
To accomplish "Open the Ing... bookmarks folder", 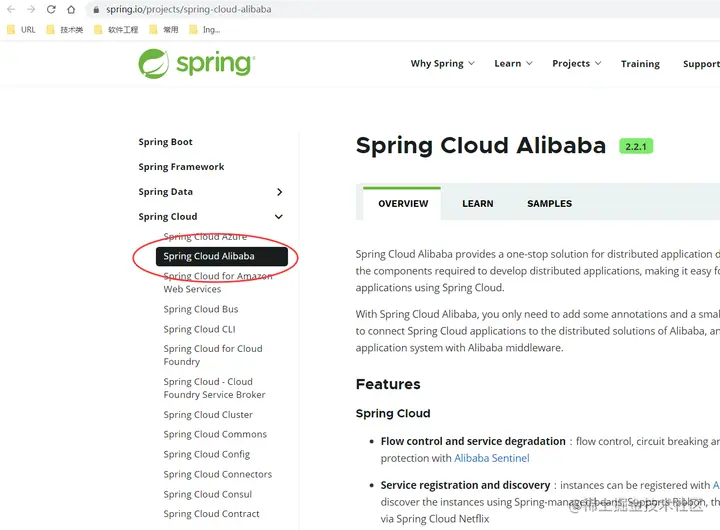I will coord(205,30).
